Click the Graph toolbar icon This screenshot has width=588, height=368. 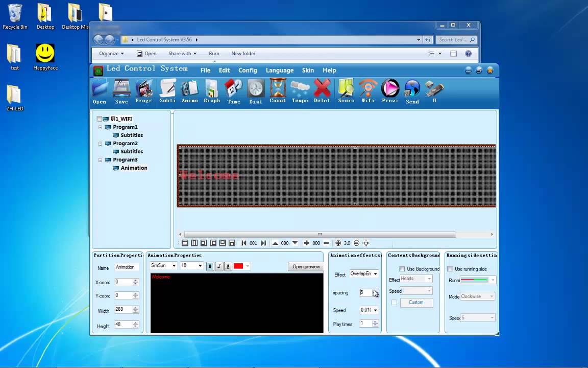pos(211,91)
